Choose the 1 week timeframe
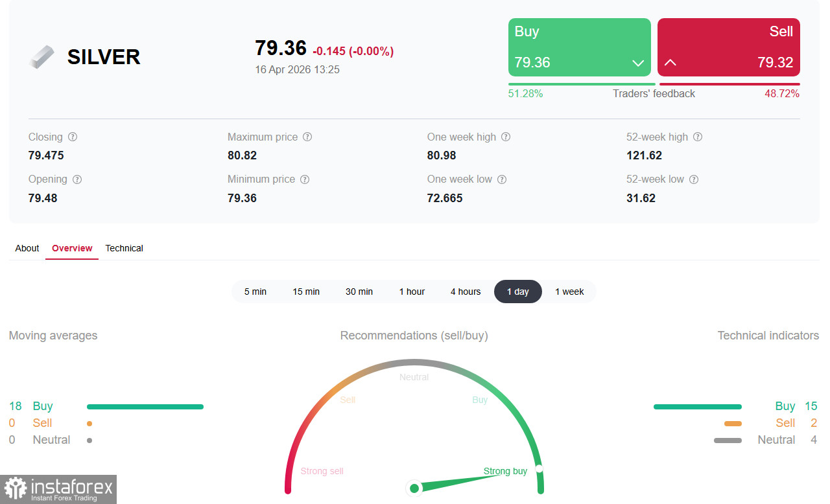 tap(569, 292)
